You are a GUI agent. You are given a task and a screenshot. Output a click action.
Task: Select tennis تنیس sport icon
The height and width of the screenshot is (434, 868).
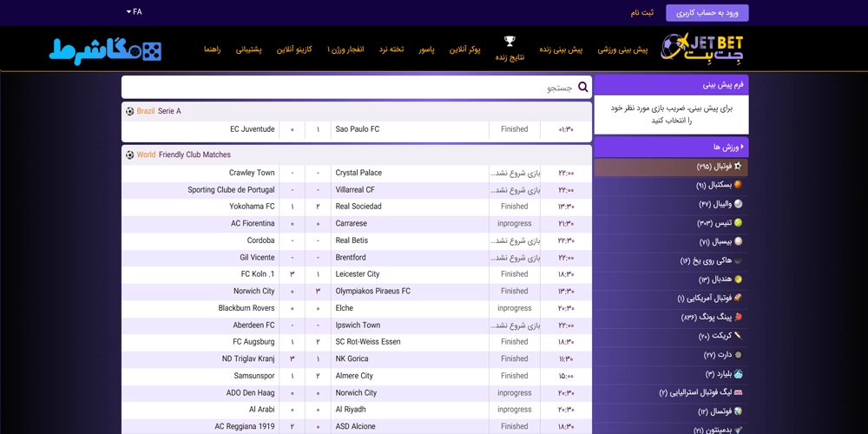coord(737,223)
